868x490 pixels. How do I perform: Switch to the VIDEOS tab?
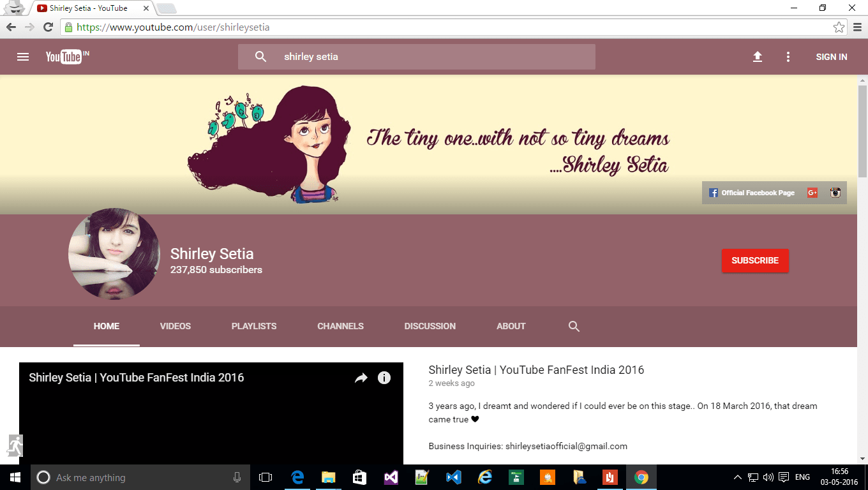click(x=176, y=326)
